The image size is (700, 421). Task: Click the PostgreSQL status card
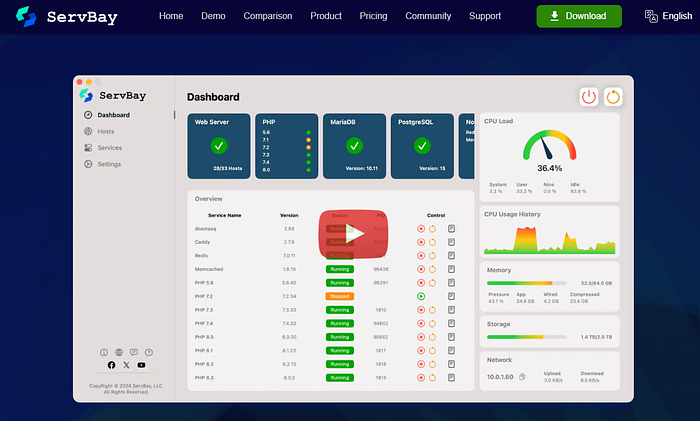click(x=422, y=146)
